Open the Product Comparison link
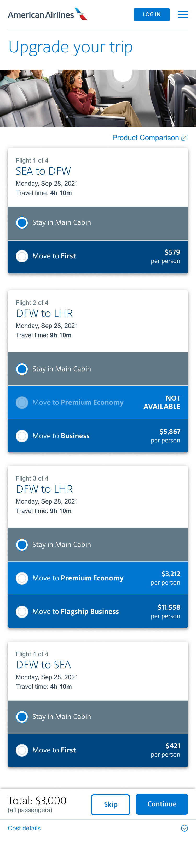 point(146,138)
